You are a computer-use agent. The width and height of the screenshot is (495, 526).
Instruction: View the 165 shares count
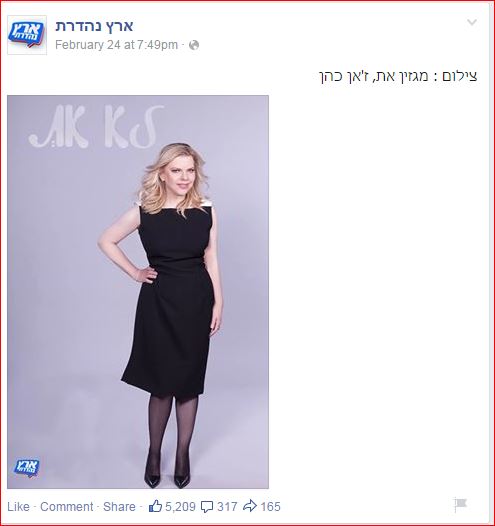(x=270, y=507)
